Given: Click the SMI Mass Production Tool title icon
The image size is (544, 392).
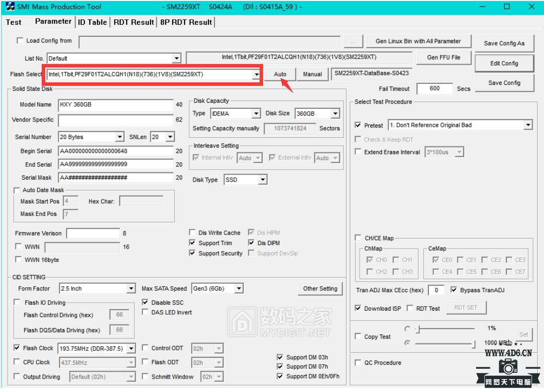Looking at the screenshot, I should [x=10, y=6].
